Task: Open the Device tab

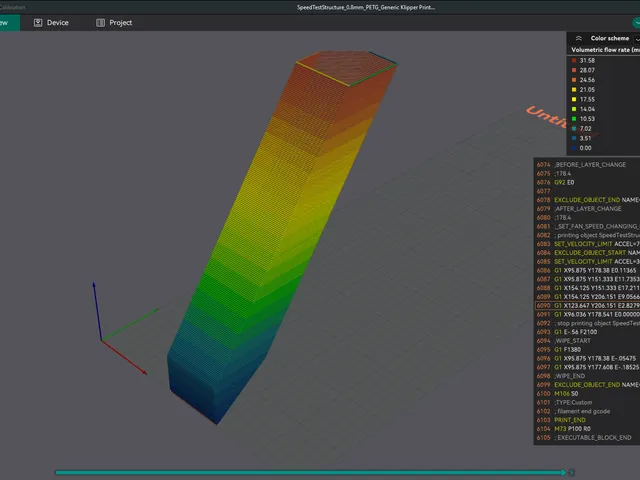Action: coord(51,23)
